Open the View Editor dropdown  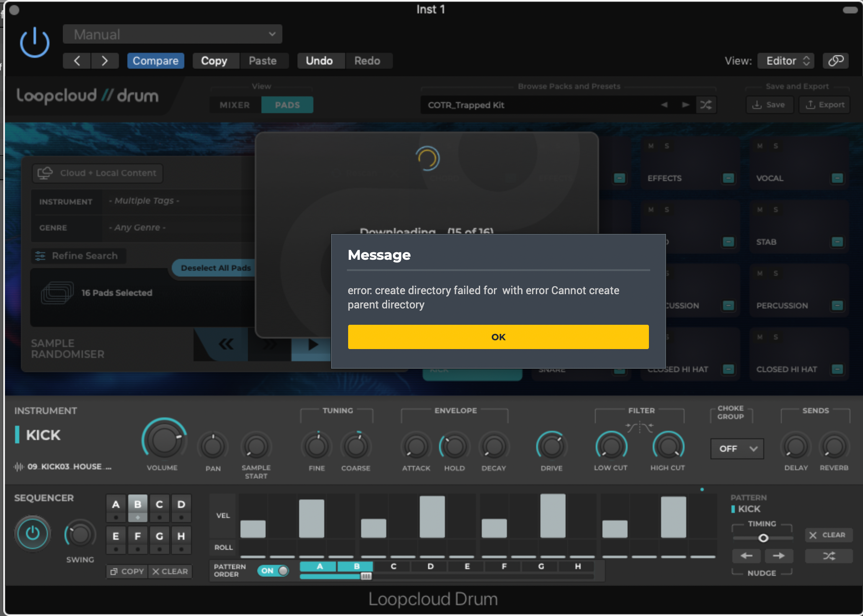click(785, 61)
